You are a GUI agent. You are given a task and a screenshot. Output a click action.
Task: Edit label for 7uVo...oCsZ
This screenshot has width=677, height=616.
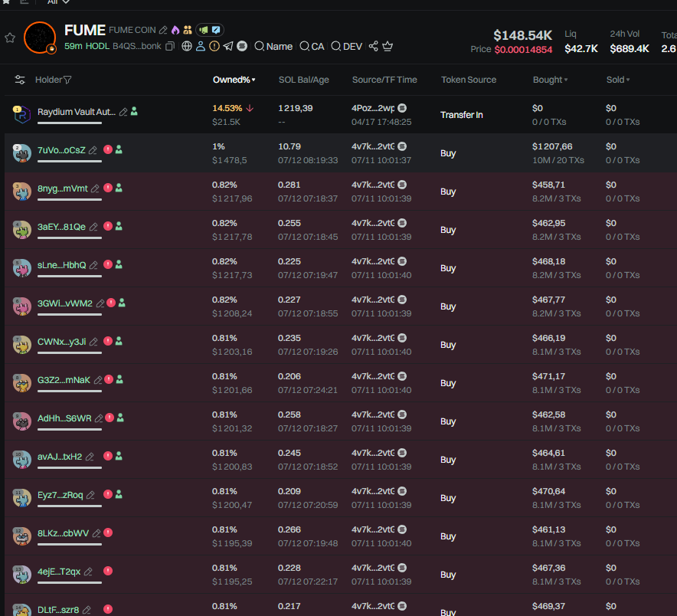[x=93, y=150]
